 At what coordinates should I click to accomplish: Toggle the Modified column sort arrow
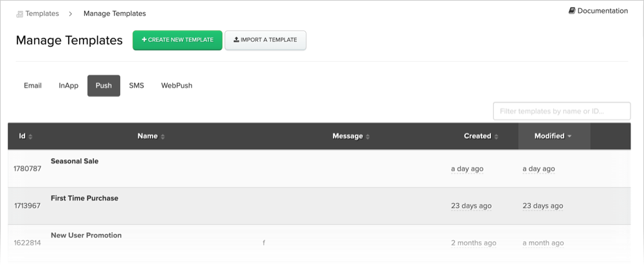click(569, 136)
